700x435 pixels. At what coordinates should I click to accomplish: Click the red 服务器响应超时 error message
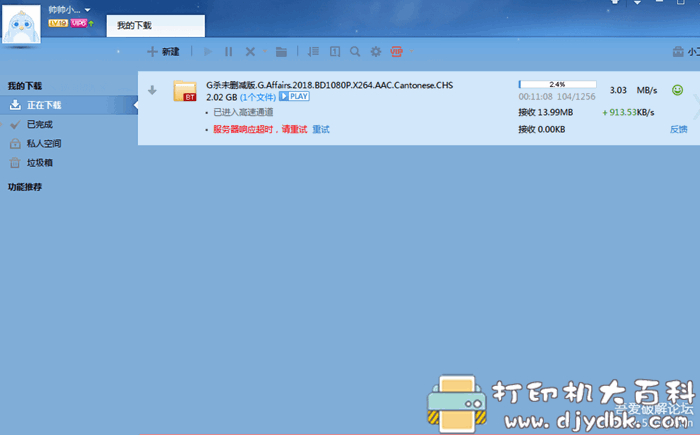tap(260, 130)
